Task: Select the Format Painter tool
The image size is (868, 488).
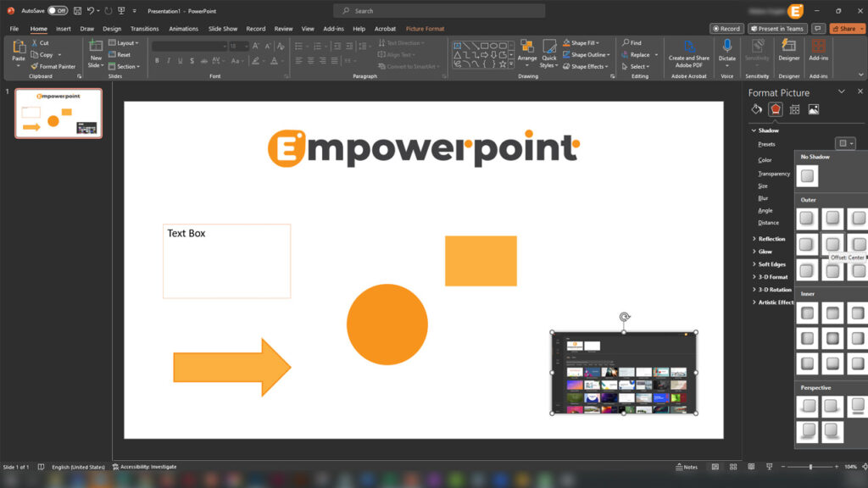Action: [53, 66]
